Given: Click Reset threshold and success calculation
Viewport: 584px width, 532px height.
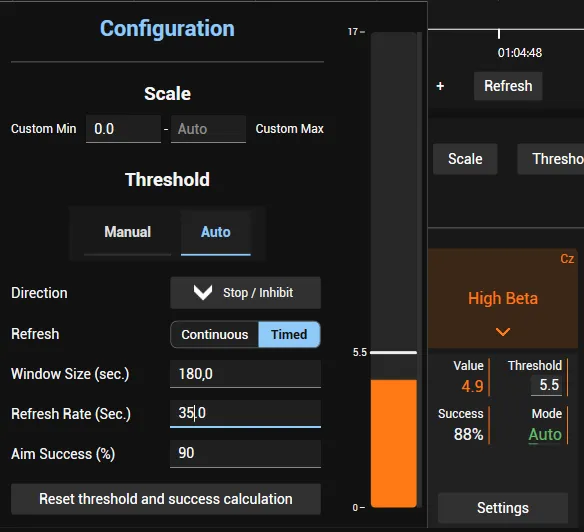Looking at the screenshot, I should tap(166, 499).
